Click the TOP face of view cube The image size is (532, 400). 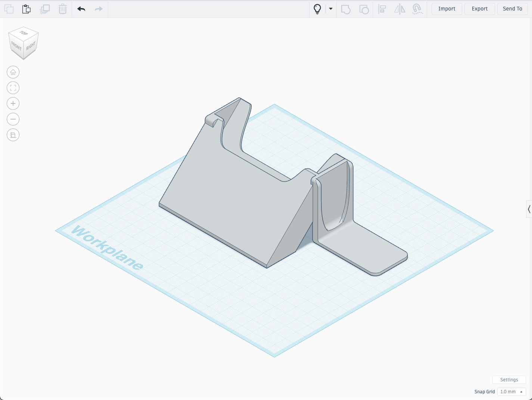pyautogui.click(x=24, y=33)
